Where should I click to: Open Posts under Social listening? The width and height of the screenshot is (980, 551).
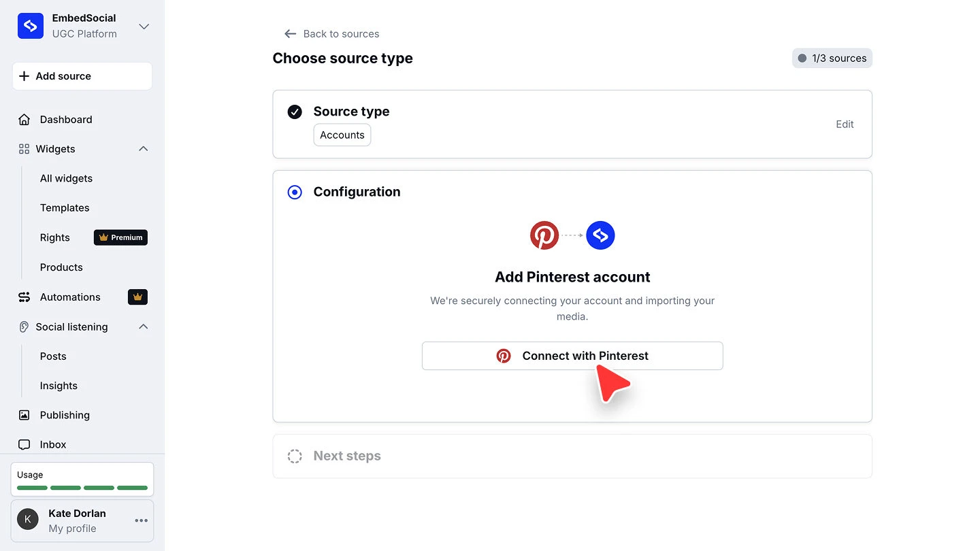click(x=53, y=356)
